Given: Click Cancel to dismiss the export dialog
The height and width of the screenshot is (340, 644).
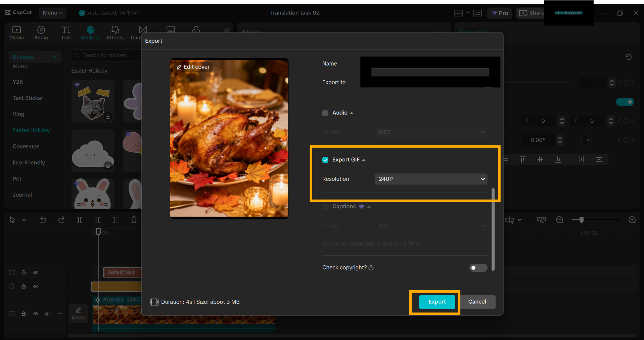Looking at the screenshot, I should 477,302.
